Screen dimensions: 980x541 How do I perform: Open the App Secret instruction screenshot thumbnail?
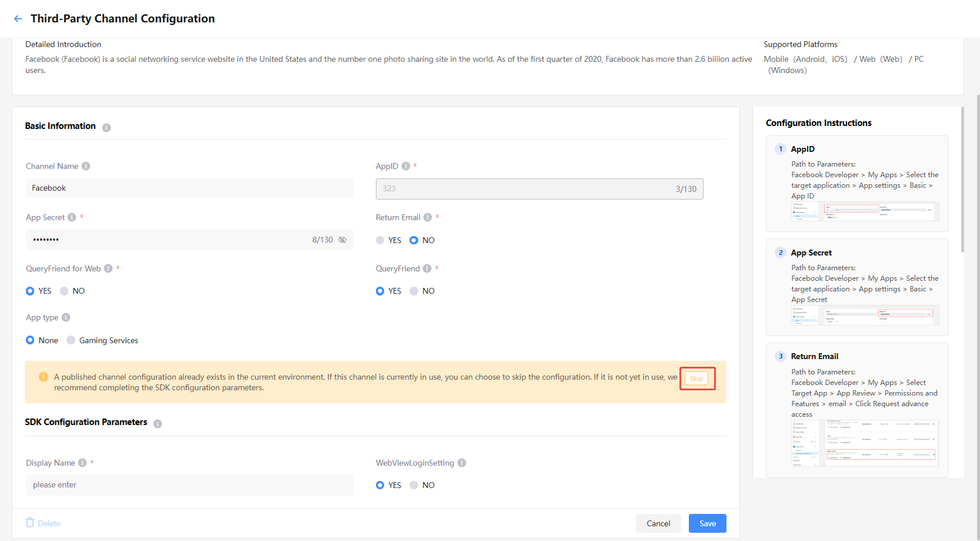865,316
